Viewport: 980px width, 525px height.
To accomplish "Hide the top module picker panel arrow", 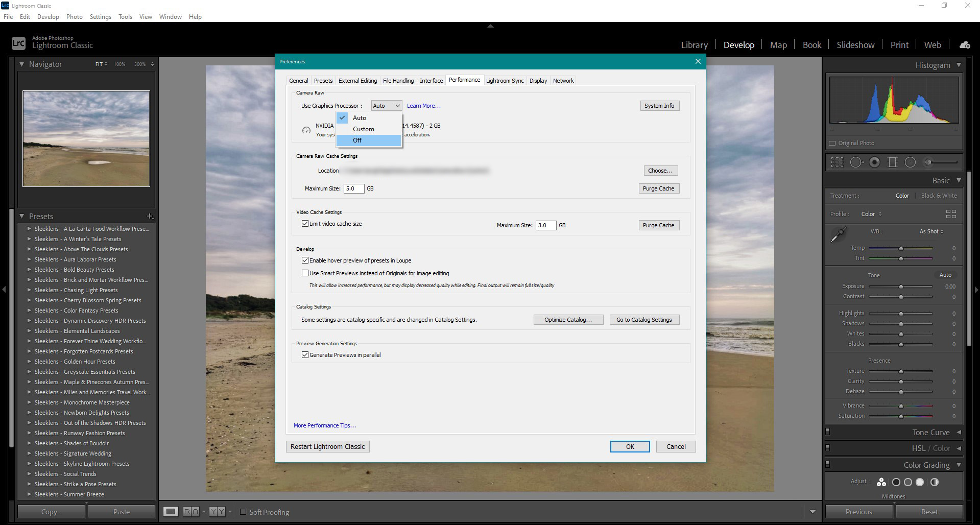I will point(490,26).
